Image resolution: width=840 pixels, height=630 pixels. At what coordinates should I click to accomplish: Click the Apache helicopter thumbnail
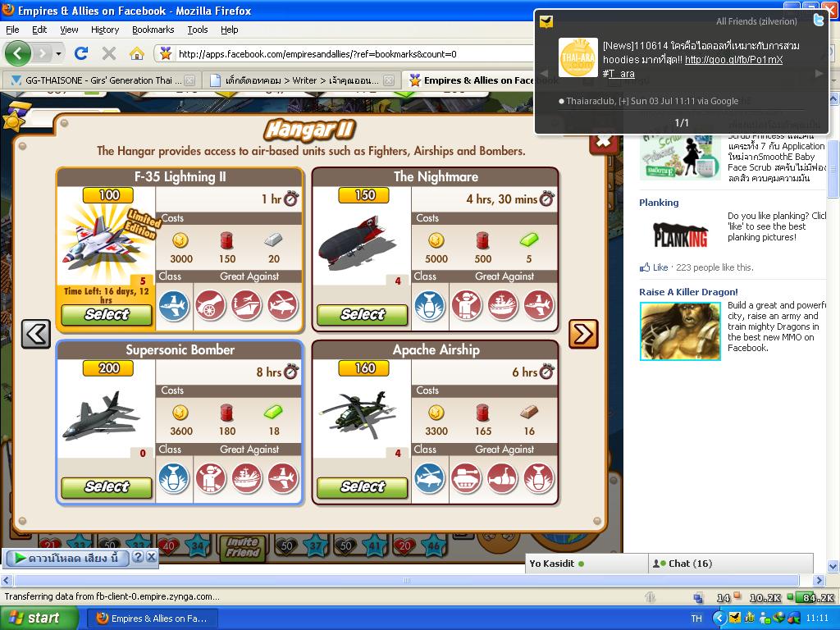pyautogui.click(x=358, y=414)
